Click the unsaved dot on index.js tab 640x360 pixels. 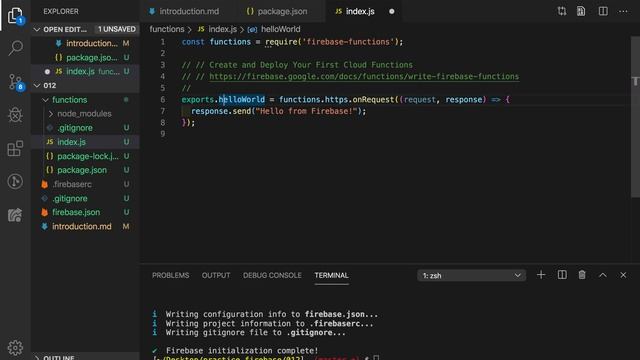(x=391, y=11)
